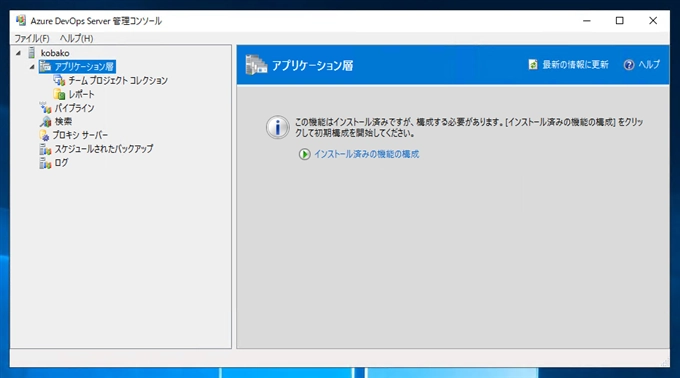The image size is (680, 378).
Task: Click the アプリケーション層 header panel icon
Action: pos(256,65)
